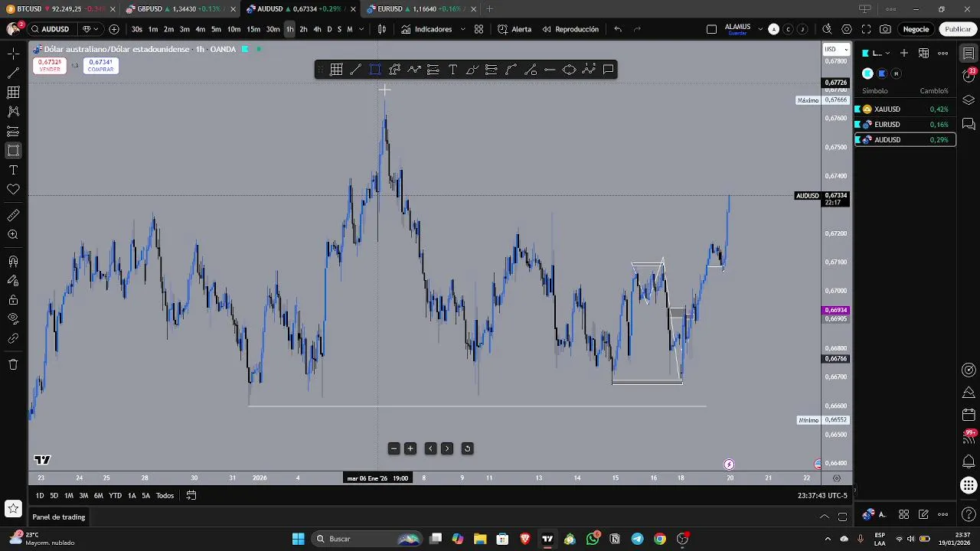Select the YTD date range
980x551 pixels.
[115, 496]
